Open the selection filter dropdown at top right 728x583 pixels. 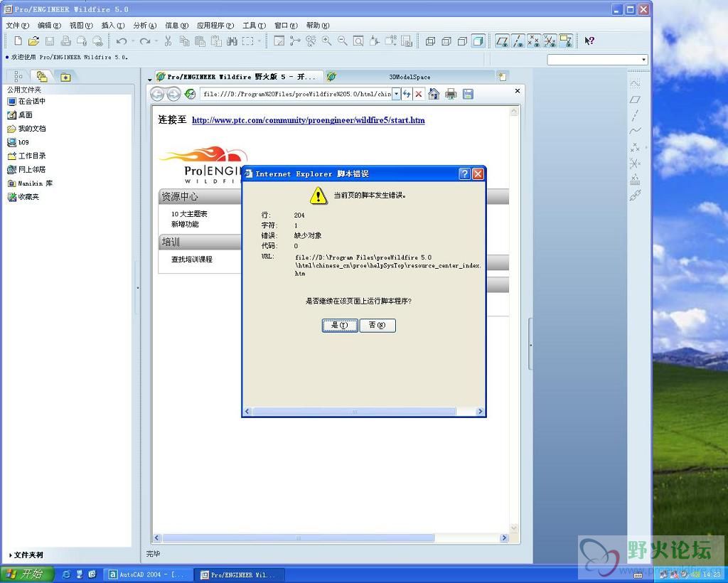643,60
